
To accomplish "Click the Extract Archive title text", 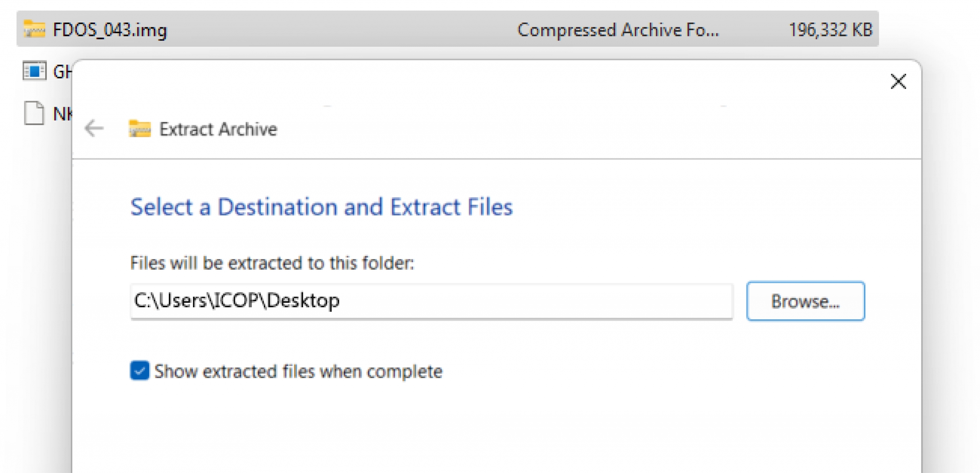I will click(x=218, y=129).
